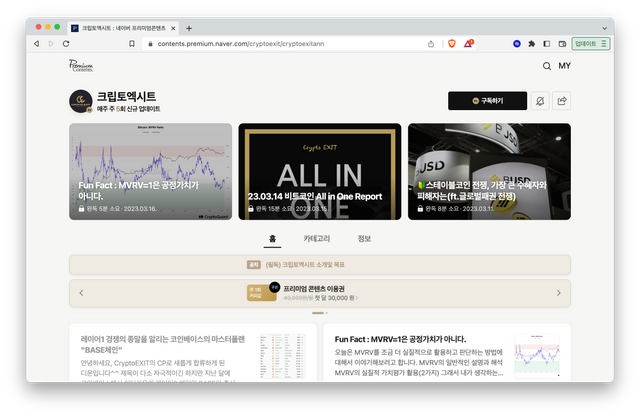This screenshot has height=417, width=640.
Task: Click the tab favicon icon
Action: coord(75,28)
